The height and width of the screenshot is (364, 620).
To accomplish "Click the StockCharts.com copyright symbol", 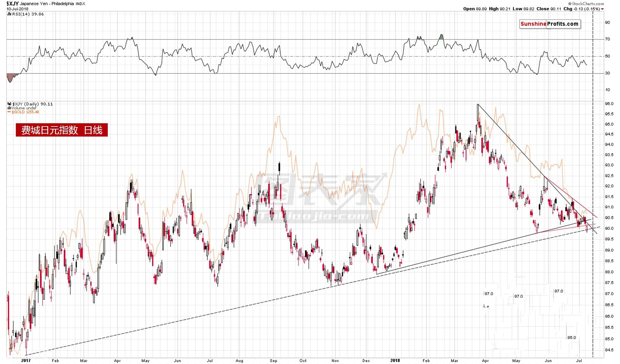I will point(570,4).
